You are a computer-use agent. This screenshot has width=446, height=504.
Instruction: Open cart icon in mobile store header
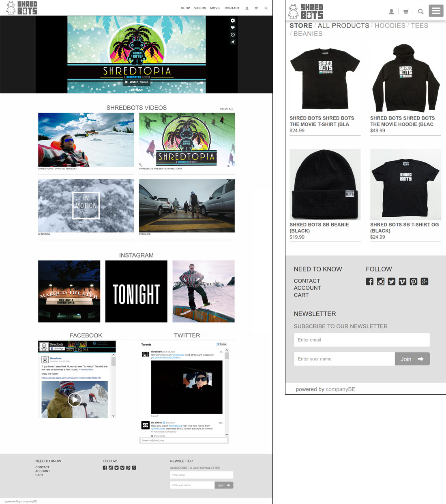[x=406, y=12]
